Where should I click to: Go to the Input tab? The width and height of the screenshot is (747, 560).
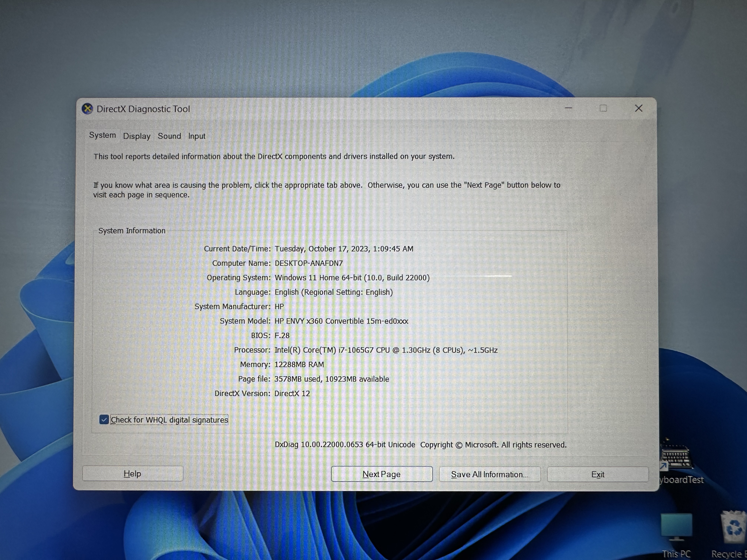[x=197, y=136]
